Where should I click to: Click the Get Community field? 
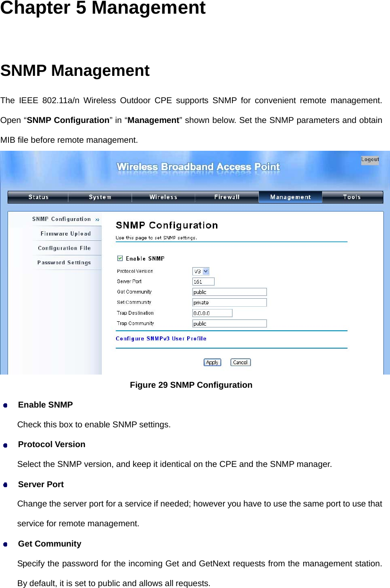pyautogui.click(x=230, y=292)
